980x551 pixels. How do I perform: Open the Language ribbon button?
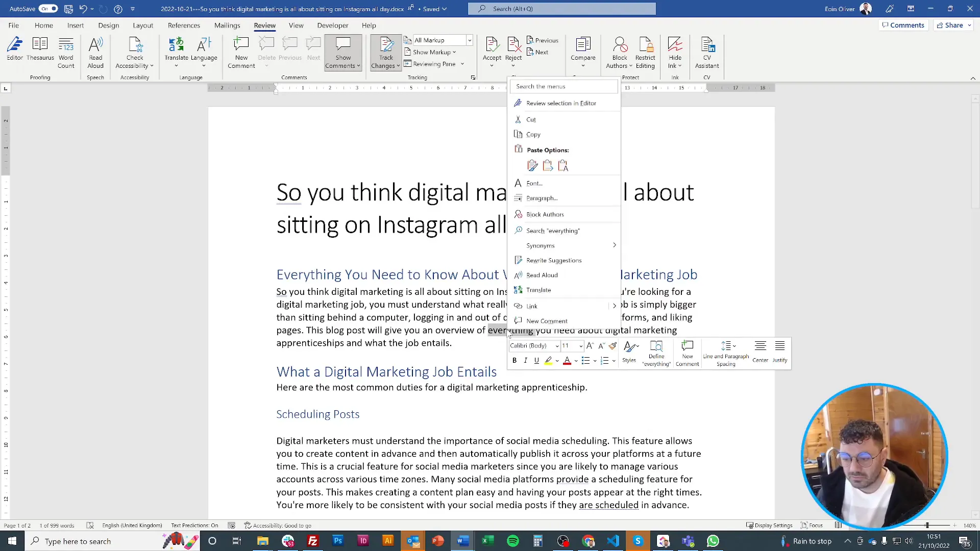204,53
